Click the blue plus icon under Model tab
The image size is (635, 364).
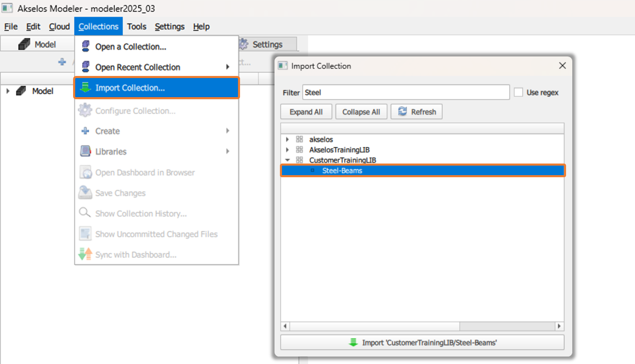[62, 62]
